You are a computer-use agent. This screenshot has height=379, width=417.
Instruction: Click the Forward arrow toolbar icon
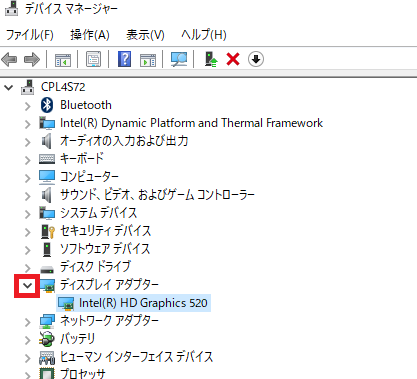click(32, 60)
